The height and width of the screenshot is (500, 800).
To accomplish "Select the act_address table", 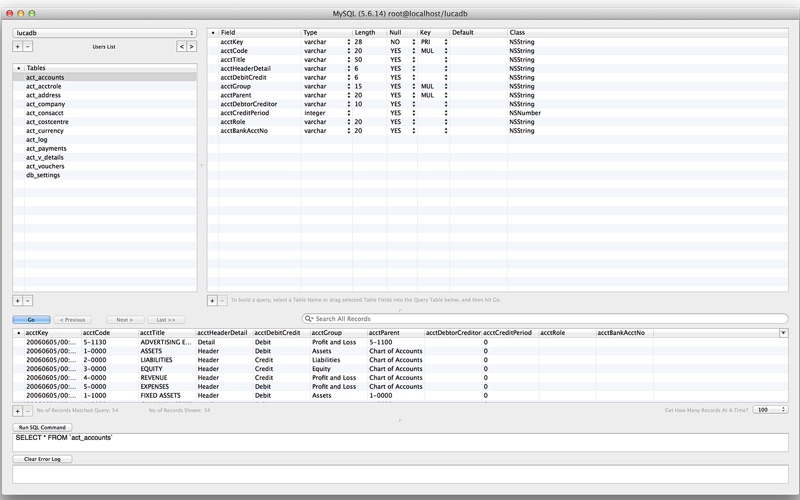I will [105, 95].
